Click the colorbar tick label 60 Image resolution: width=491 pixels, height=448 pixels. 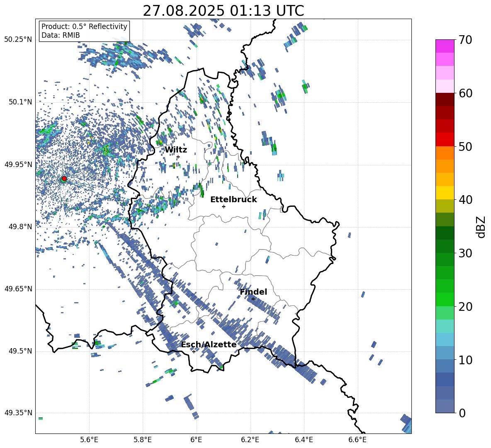pyautogui.click(x=466, y=93)
